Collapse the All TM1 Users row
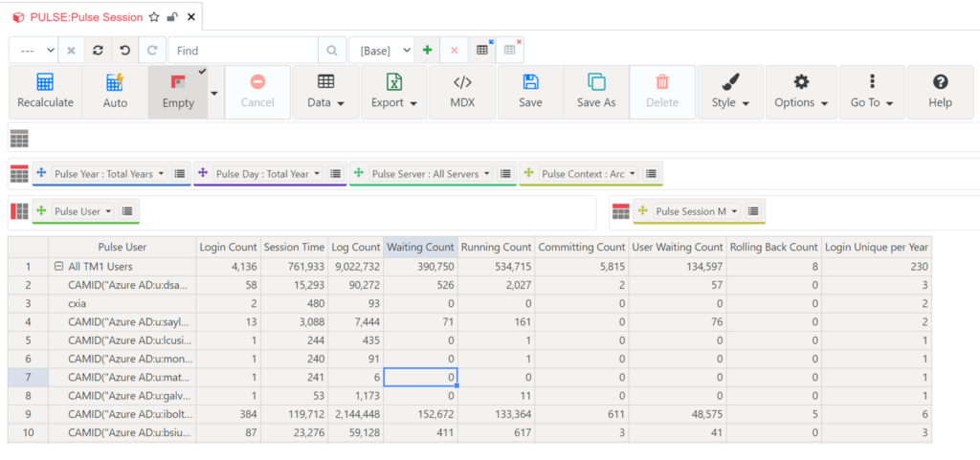 pyautogui.click(x=59, y=268)
